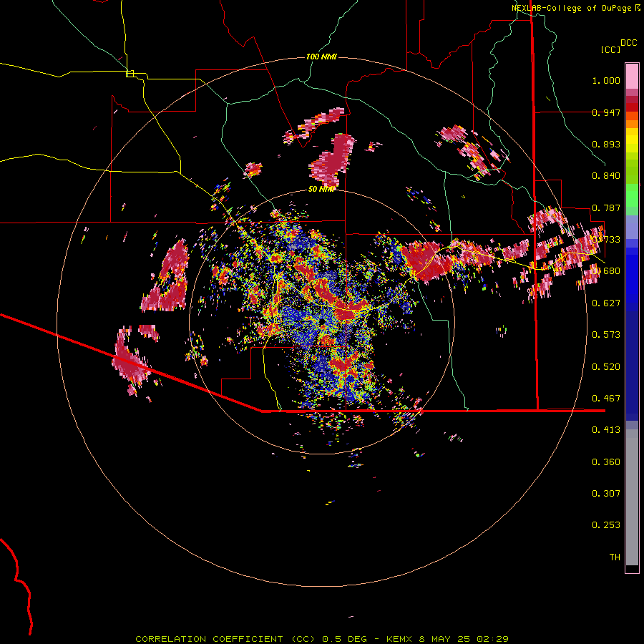Click the 0.520 color scale value
The width and height of the screenshot is (644, 644).
tap(606, 367)
